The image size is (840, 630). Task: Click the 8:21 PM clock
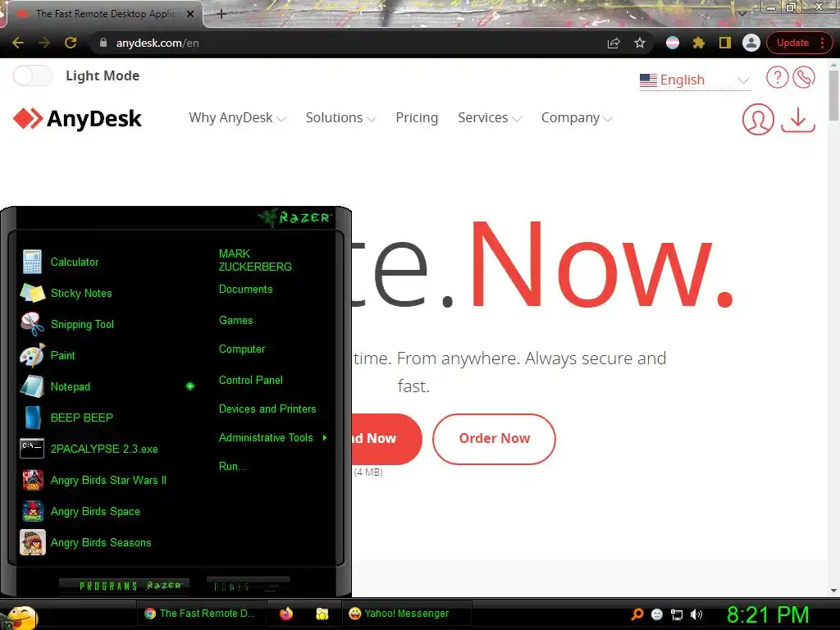click(x=768, y=614)
